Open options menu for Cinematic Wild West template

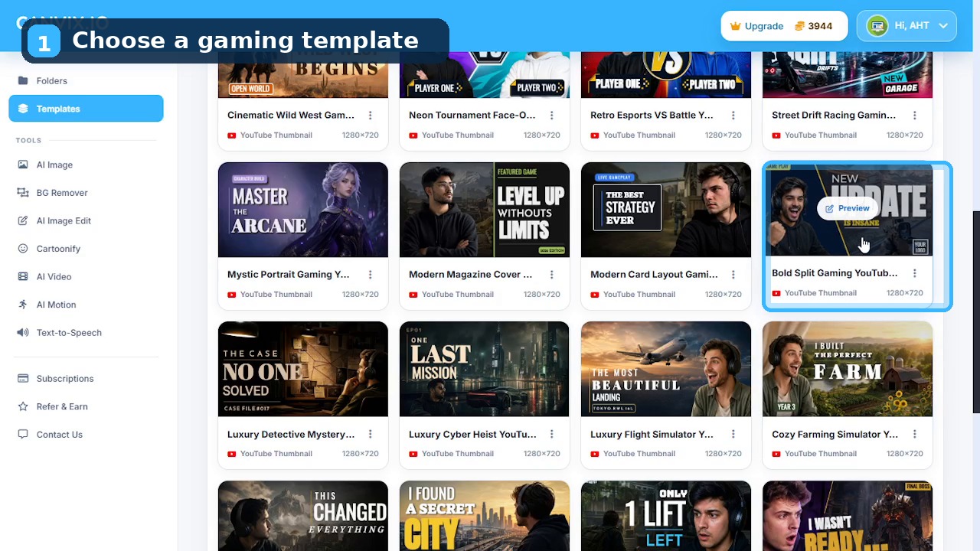(x=370, y=116)
